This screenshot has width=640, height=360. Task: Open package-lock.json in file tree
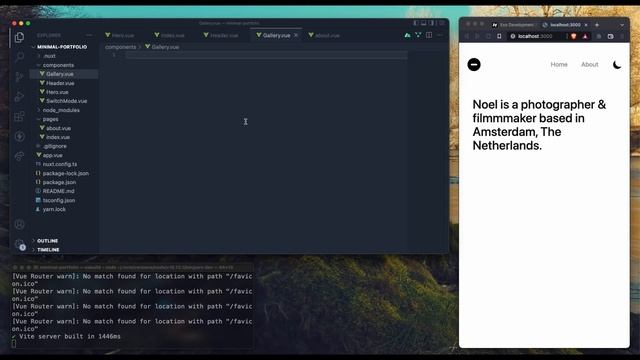click(65, 173)
